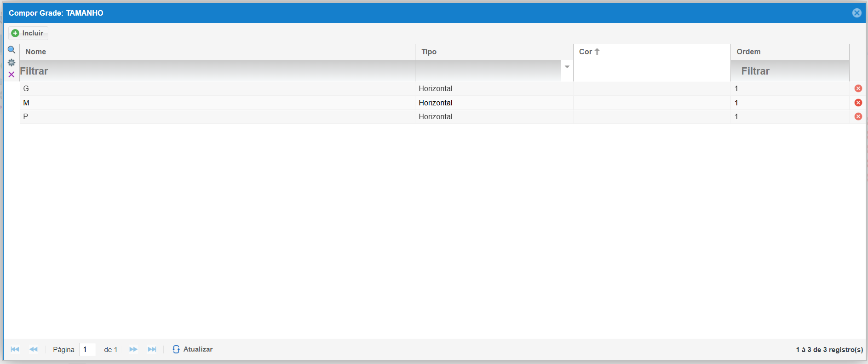
Task: Go to the previous page
Action: tap(34, 349)
